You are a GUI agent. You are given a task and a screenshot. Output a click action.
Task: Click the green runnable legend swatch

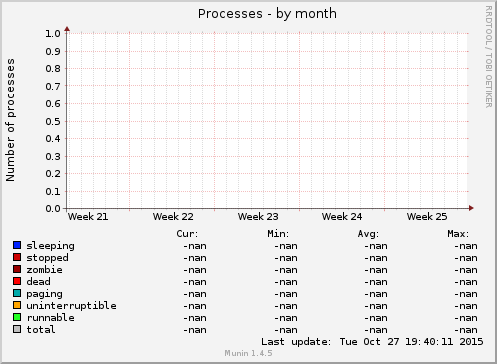17,317
